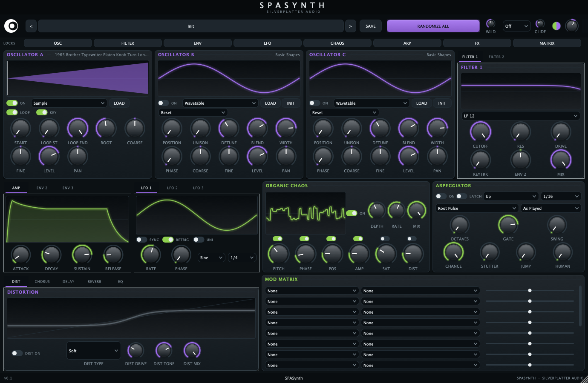The image size is (588, 383).
Task: Click the Init preset name field
Action: pos(190,26)
